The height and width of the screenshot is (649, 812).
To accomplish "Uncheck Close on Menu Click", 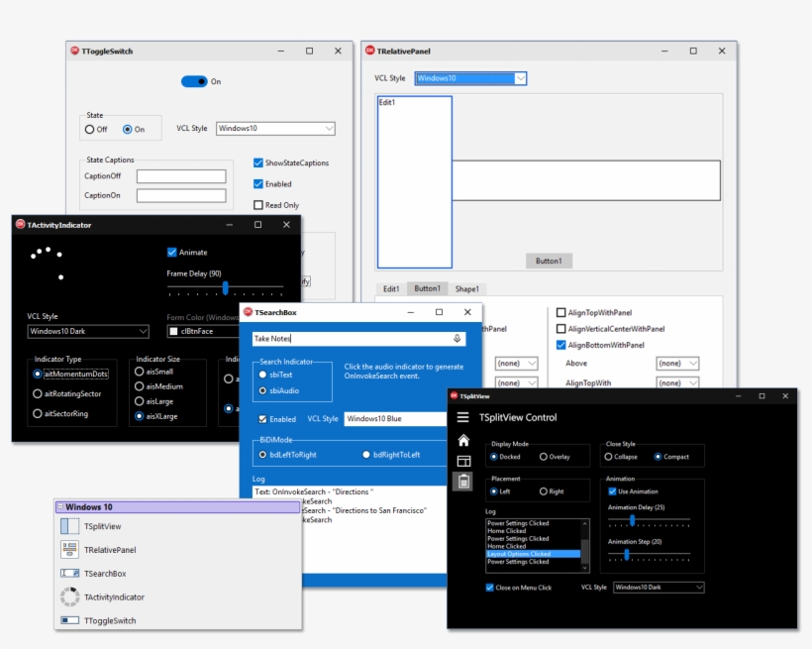I will pos(489,587).
